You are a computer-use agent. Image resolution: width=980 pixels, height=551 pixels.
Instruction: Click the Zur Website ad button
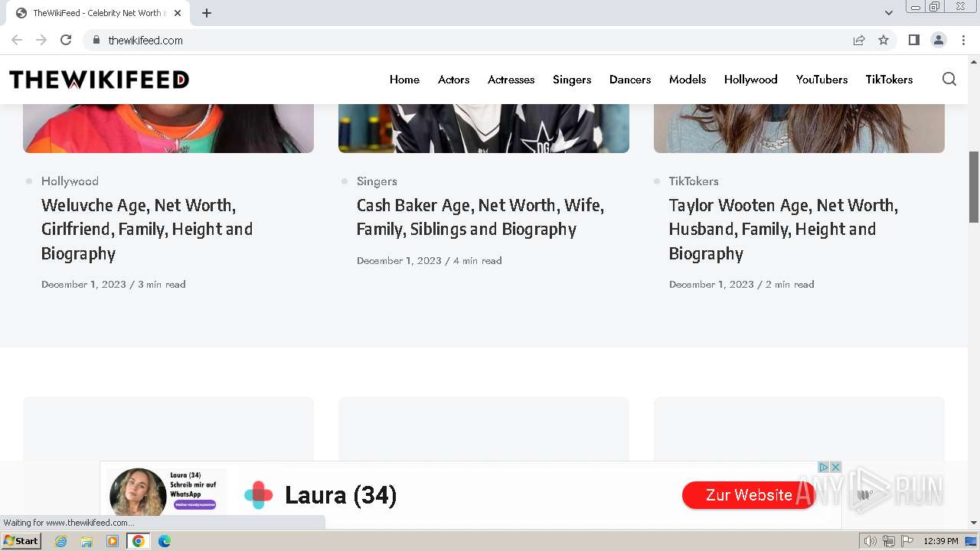(x=749, y=495)
